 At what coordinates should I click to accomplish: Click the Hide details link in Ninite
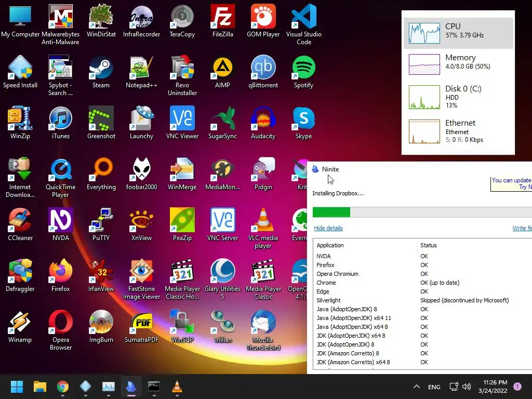(328, 228)
